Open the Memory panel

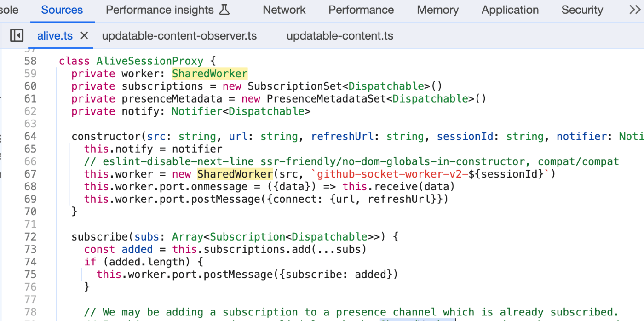point(437,10)
